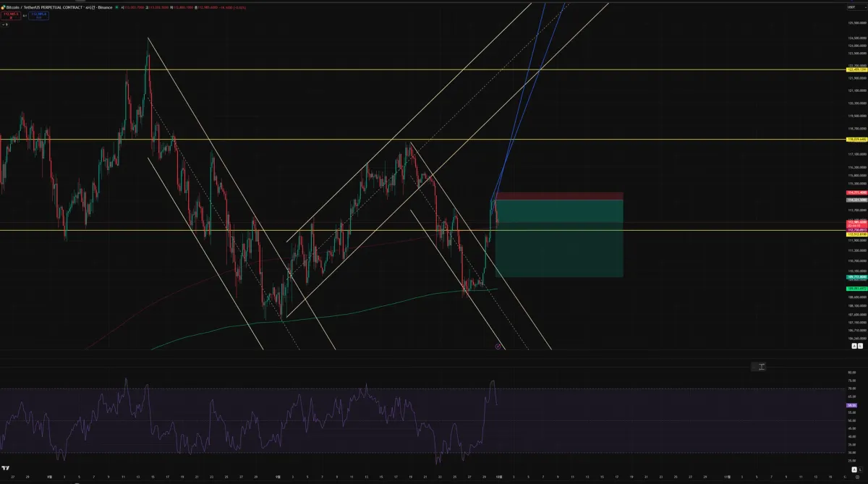Toggle log scale L on main chart

click(861, 346)
